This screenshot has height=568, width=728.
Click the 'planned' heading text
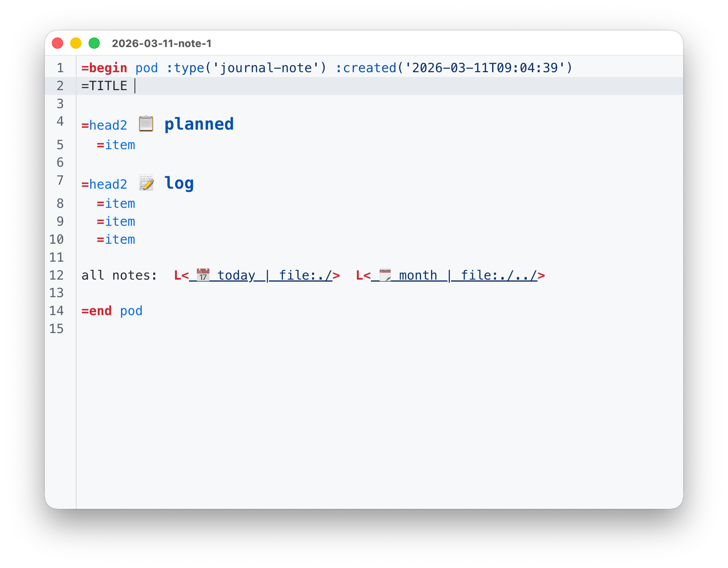[x=199, y=124]
